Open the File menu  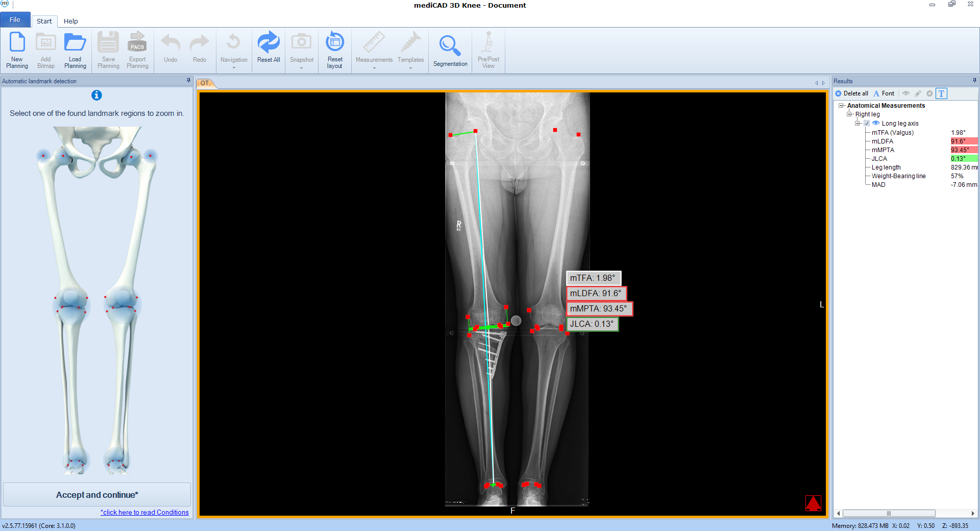(x=15, y=19)
